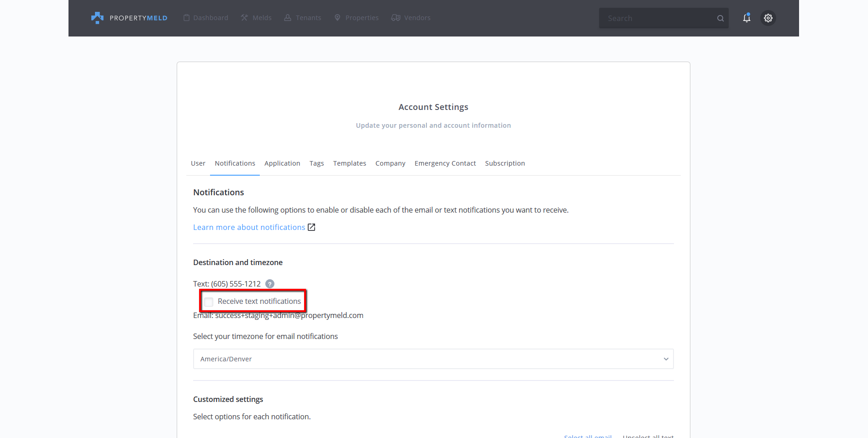Click the email success+staging+admin@propertymeld.com

[289, 316]
